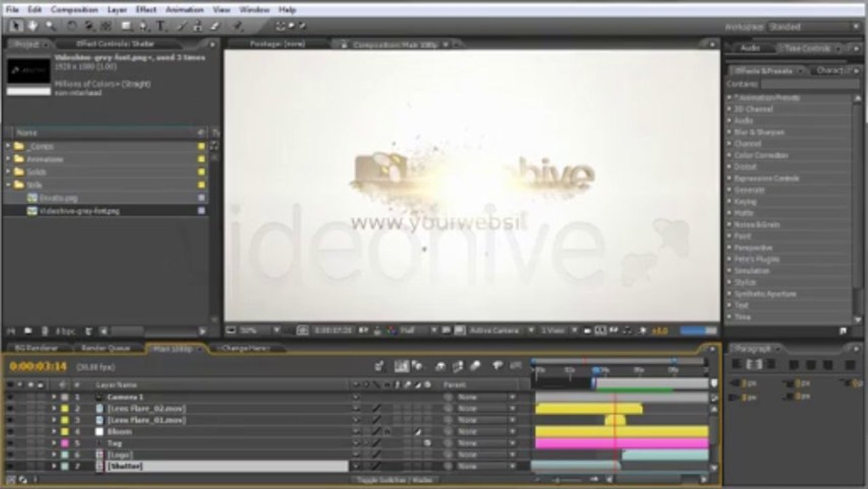Viewport: 868px width, 489px height.
Task: Open the Composition menu
Action: pyautogui.click(x=75, y=10)
